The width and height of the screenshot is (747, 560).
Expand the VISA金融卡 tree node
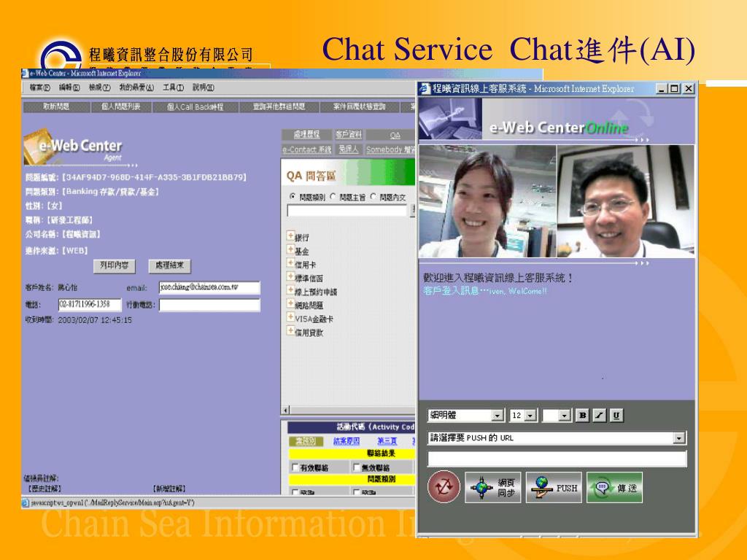[290, 317]
